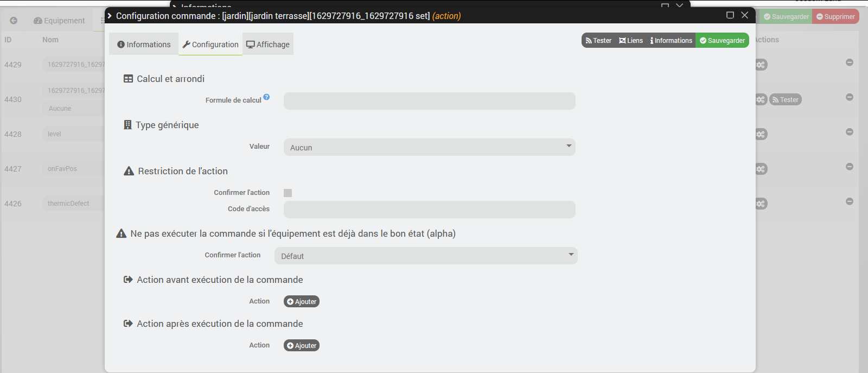Click the Nom column header
Image resolution: width=868 pixels, height=373 pixels.
50,40
